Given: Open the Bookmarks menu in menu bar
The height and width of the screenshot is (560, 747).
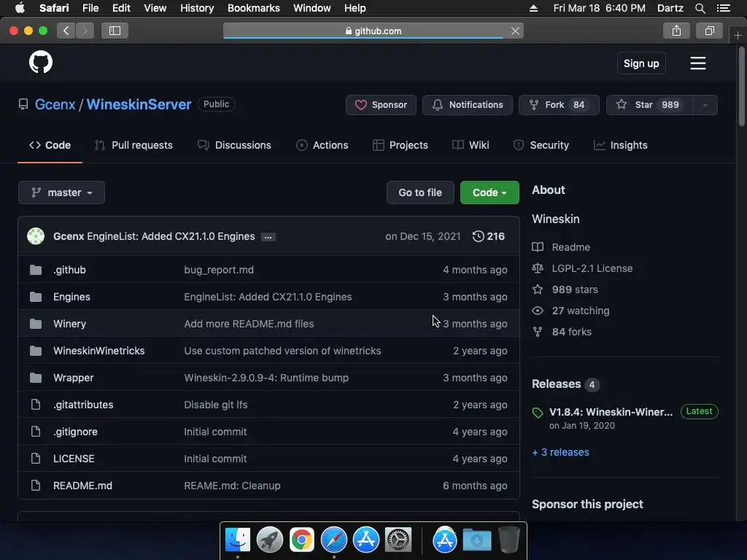Looking at the screenshot, I should 253,8.
